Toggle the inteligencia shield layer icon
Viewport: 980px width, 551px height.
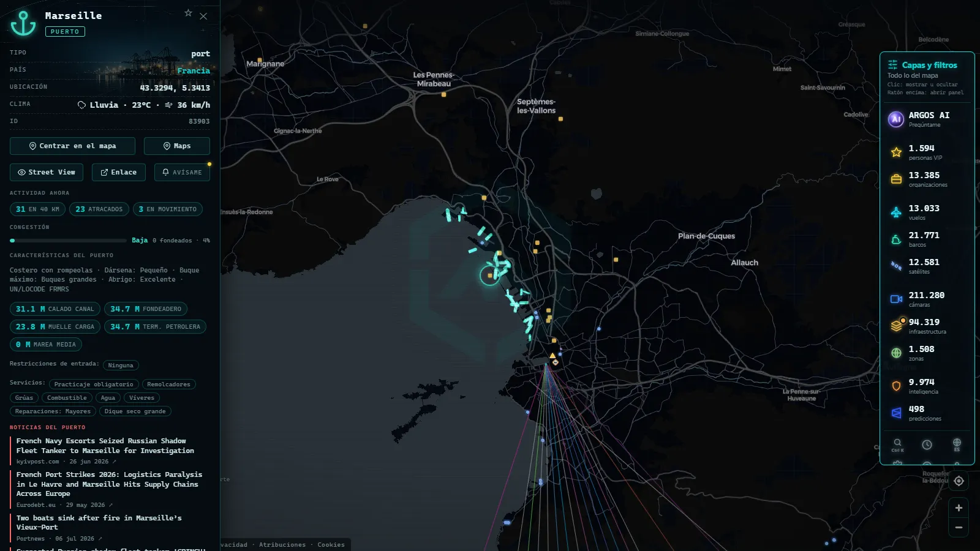pos(896,386)
